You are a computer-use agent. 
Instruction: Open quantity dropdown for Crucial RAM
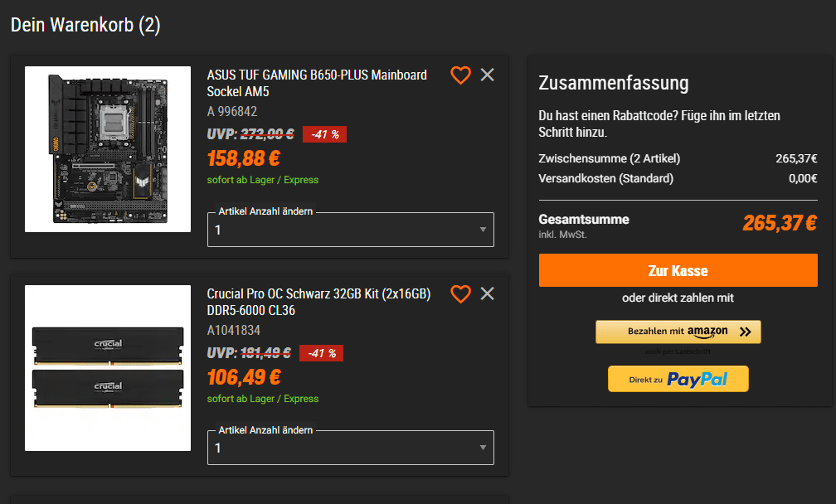click(x=350, y=448)
